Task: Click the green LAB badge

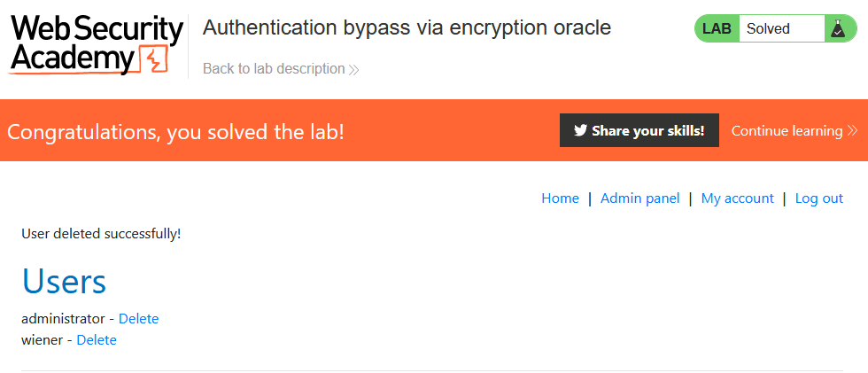Action: [717, 28]
